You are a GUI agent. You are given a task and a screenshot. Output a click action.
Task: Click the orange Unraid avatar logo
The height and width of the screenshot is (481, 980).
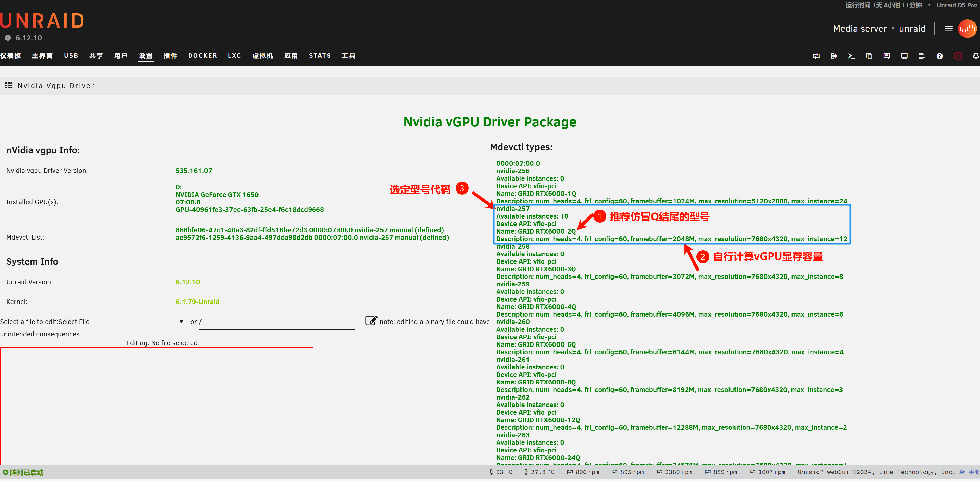tap(967, 29)
